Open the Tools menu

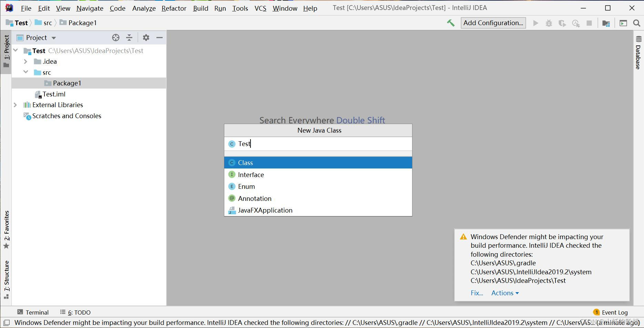(240, 8)
